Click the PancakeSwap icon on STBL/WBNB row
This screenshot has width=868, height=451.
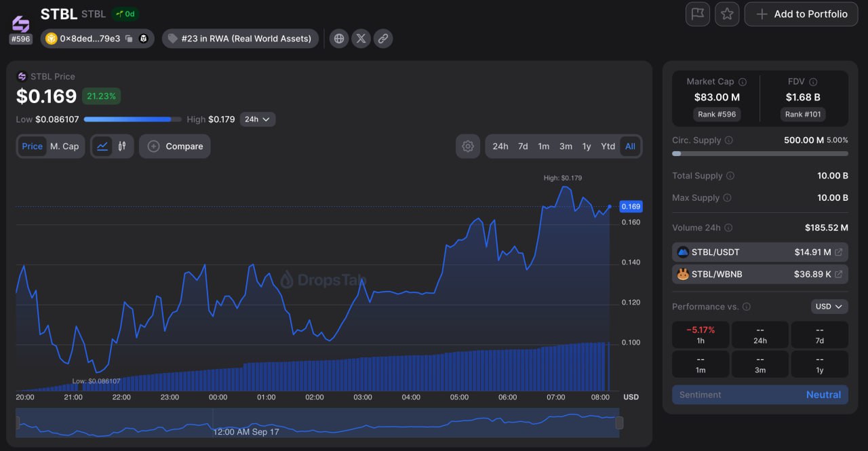point(683,274)
